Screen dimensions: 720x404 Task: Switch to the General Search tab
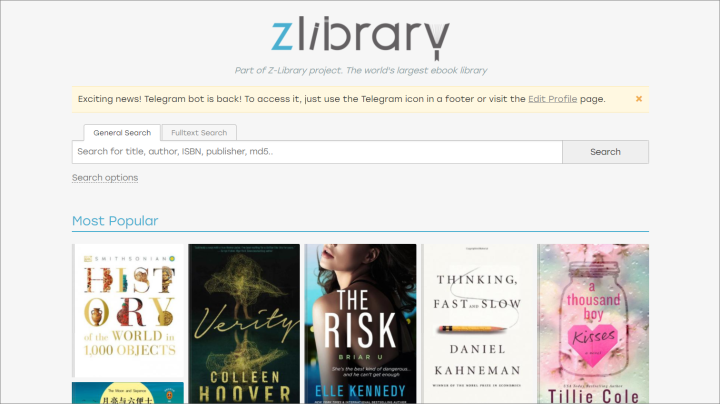tap(122, 133)
